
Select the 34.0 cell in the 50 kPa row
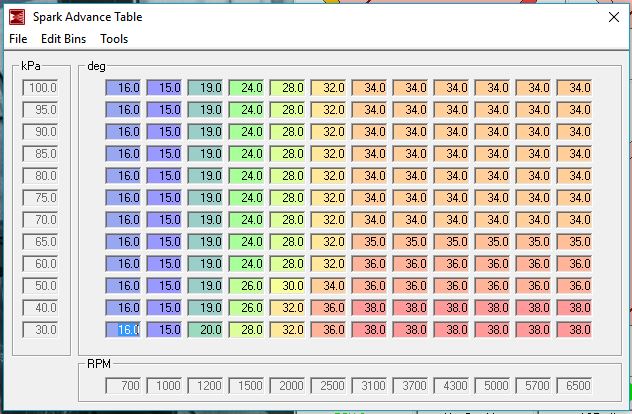(x=328, y=286)
